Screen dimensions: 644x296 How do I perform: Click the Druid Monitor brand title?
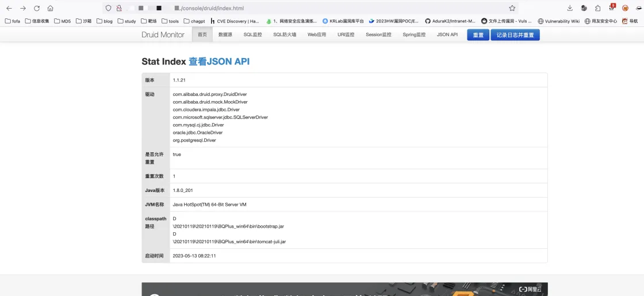click(x=163, y=35)
